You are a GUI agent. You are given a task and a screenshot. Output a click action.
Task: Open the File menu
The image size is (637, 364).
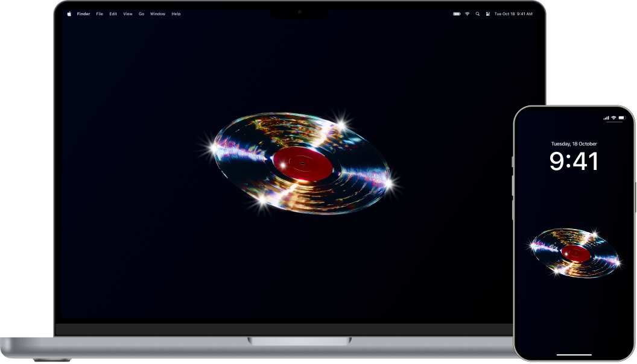(x=99, y=13)
